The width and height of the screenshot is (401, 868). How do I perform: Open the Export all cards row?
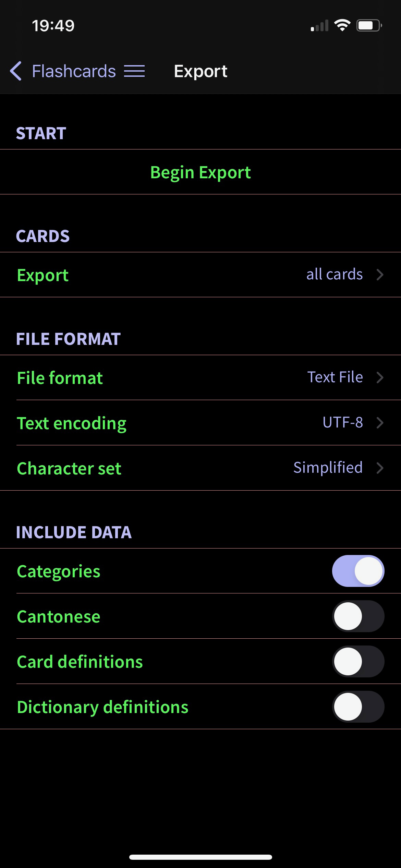pos(200,275)
